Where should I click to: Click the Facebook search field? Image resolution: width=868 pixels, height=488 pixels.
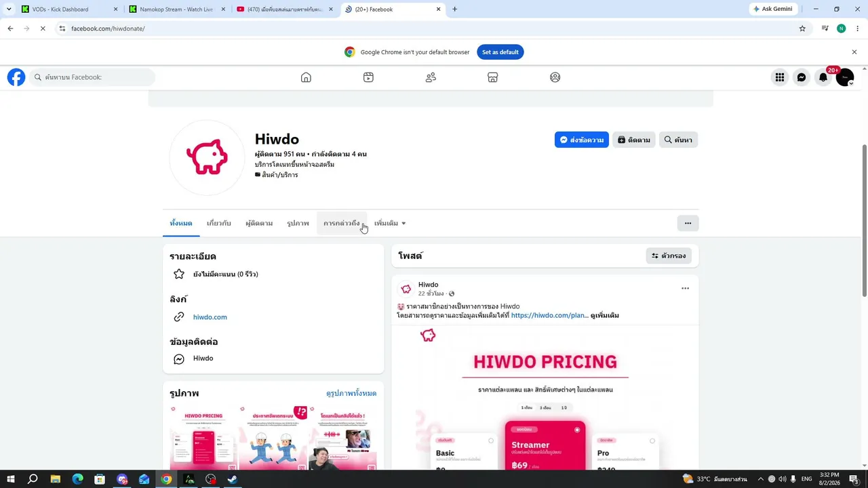tap(92, 77)
